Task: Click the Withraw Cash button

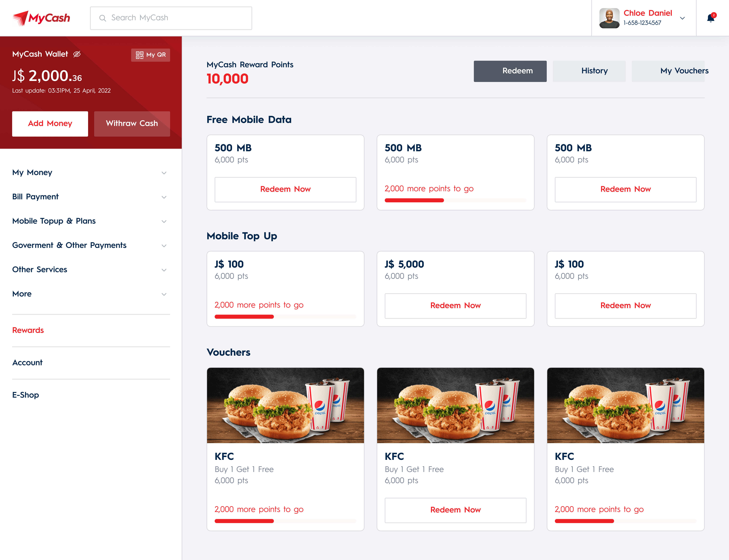Action: 132,124
